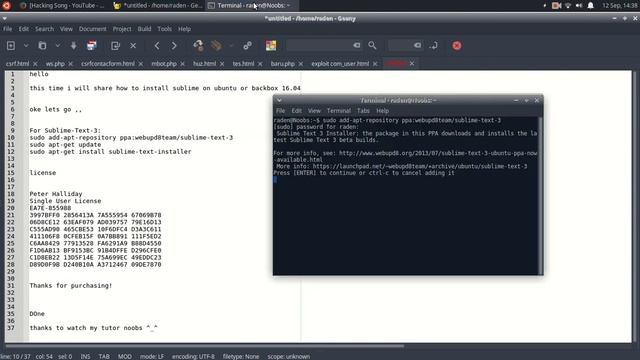Open Terminal window File menu
This screenshot has height=360, width=640.
click(280, 111)
